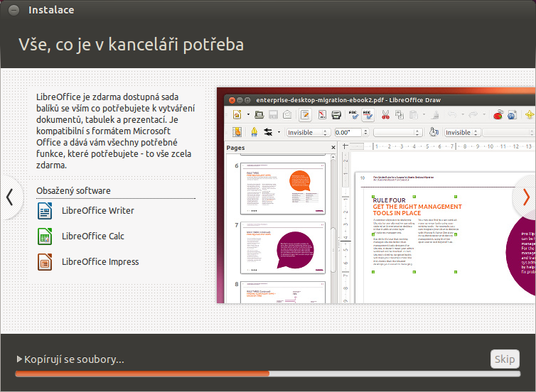Click the Spelling check icon in Draw
This screenshot has height=392, width=536.
(353, 115)
